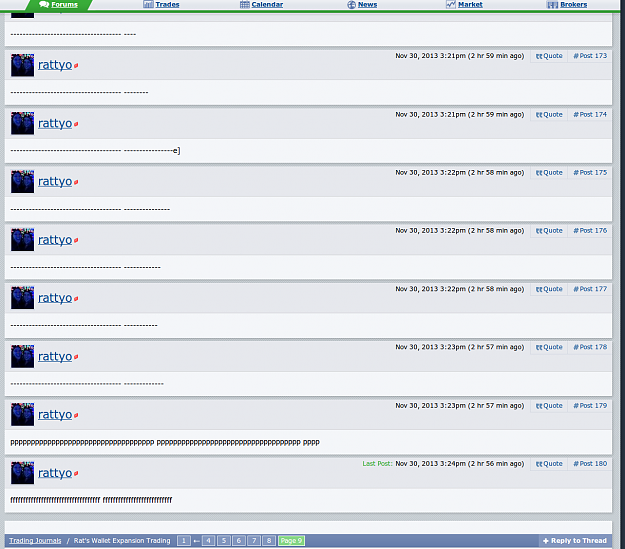Image resolution: width=625 pixels, height=549 pixels.
Task: Open permalink #Post 179
Action: [x=590, y=406]
